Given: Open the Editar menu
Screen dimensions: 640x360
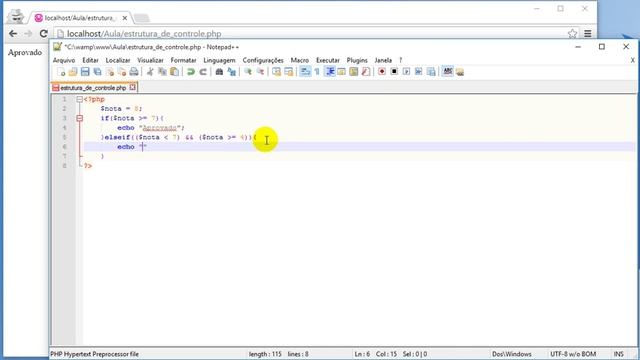Looking at the screenshot, I should [x=90, y=60].
